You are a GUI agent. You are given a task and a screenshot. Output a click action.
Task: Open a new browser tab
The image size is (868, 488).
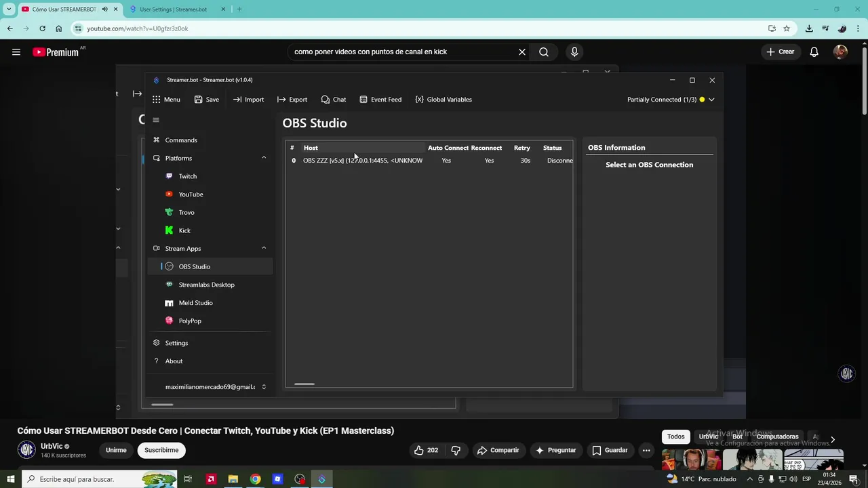pos(239,9)
